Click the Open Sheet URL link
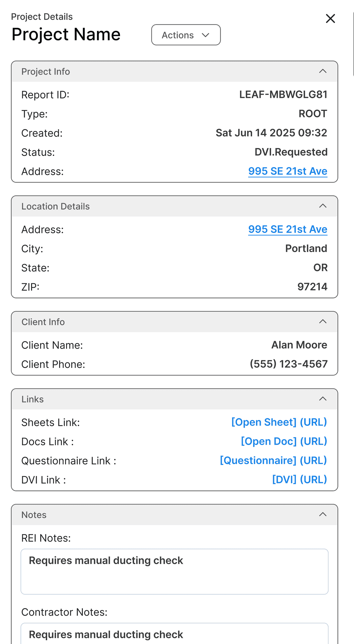Image resolution: width=354 pixels, height=644 pixels. [279, 422]
